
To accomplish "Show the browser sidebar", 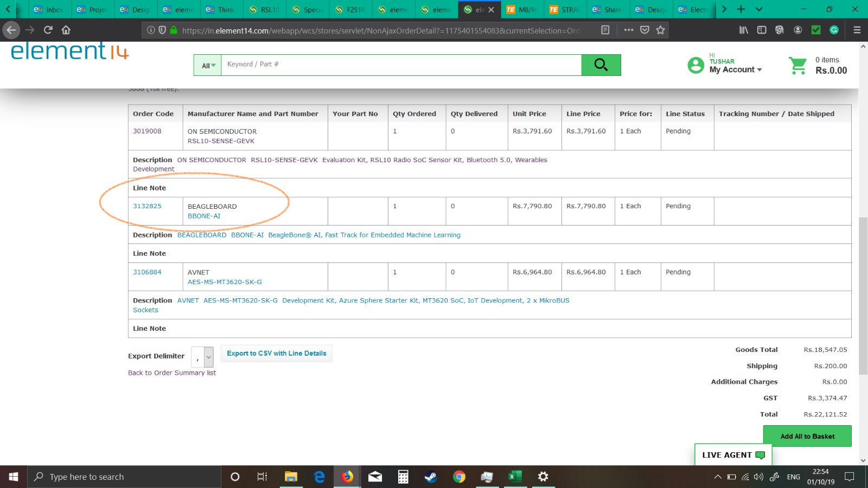I will pos(762,30).
